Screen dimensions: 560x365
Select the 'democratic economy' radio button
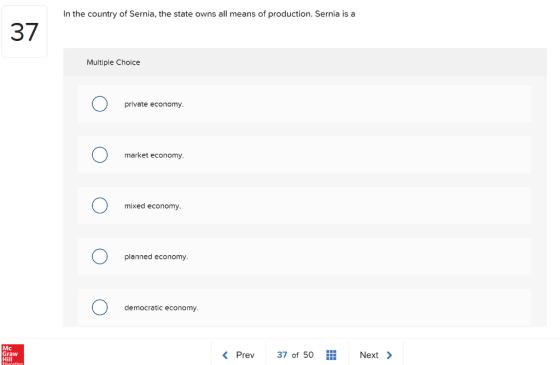(x=100, y=308)
